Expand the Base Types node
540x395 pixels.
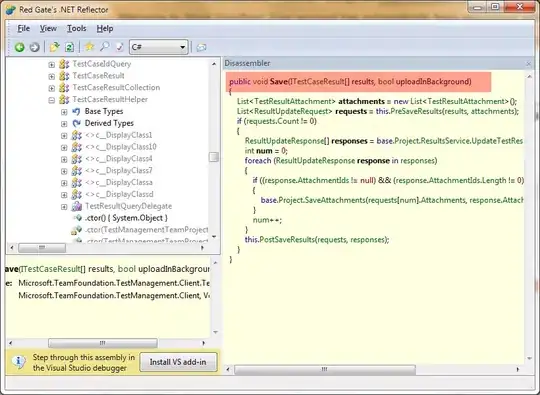64,112
